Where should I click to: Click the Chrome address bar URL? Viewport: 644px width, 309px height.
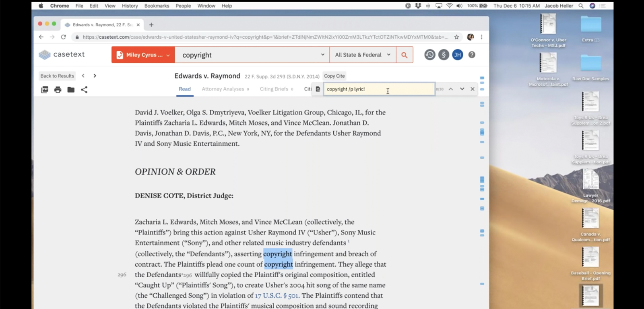pyautogui.click(x=265, y=37)
